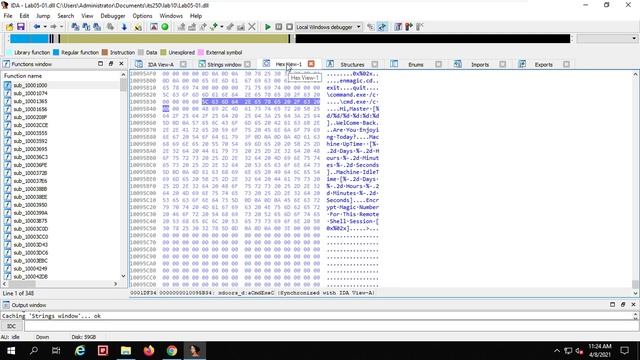Click the blue area of the navigation band

pyautogui.click(x=29, y=39)
